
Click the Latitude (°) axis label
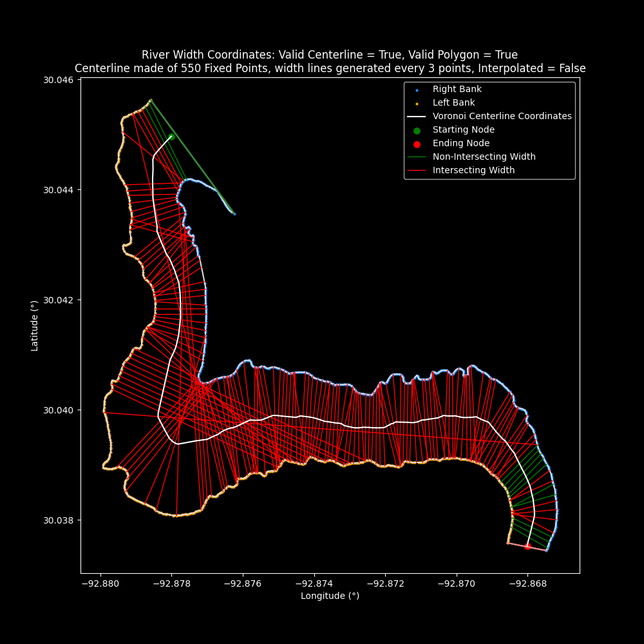click(35, 325)
